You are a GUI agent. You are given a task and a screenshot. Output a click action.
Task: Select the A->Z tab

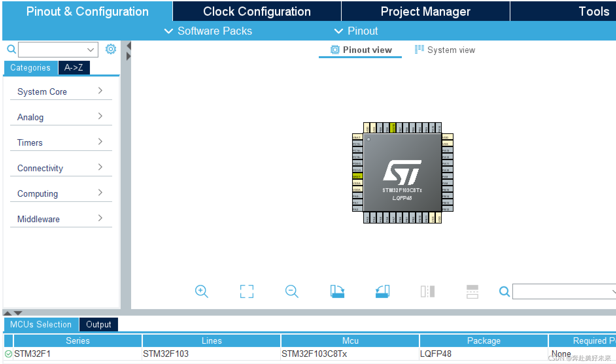click(x=74, y=68)
